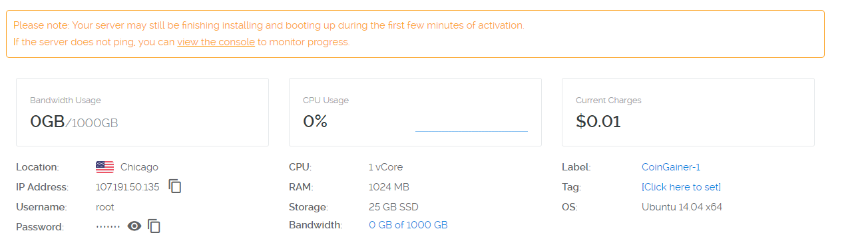Select the Current Charges card

tap(688, 112)
